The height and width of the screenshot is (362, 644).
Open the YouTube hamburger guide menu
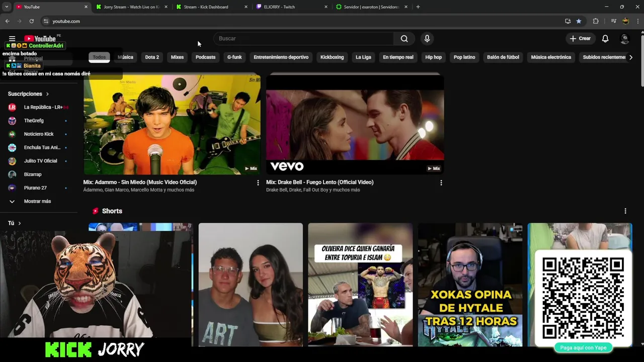(x=12, y=38)
